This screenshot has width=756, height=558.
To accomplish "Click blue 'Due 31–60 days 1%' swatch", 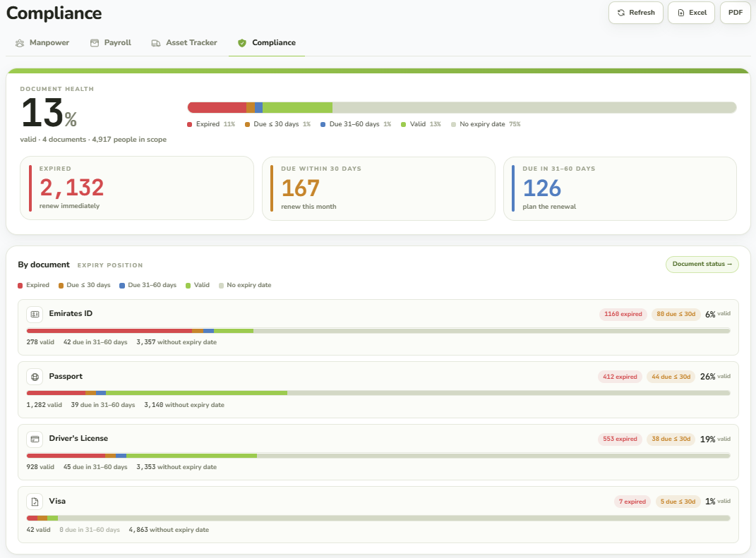I will click(x=323, y=125).
